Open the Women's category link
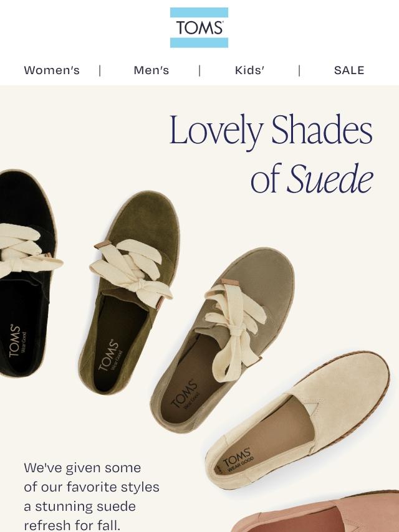This screenshot has width=399, height=532. [x=52, y=70]
